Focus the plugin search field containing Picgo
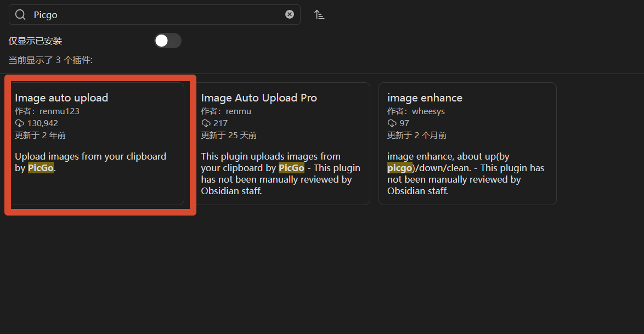Screen dimensions: 644x334 click(x=155, y=15)
